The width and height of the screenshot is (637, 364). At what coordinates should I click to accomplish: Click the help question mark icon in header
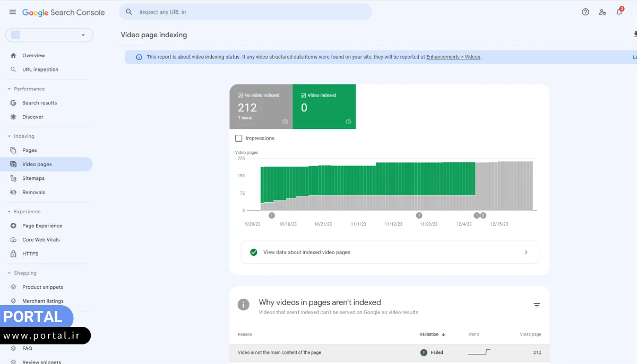point(586,12)
